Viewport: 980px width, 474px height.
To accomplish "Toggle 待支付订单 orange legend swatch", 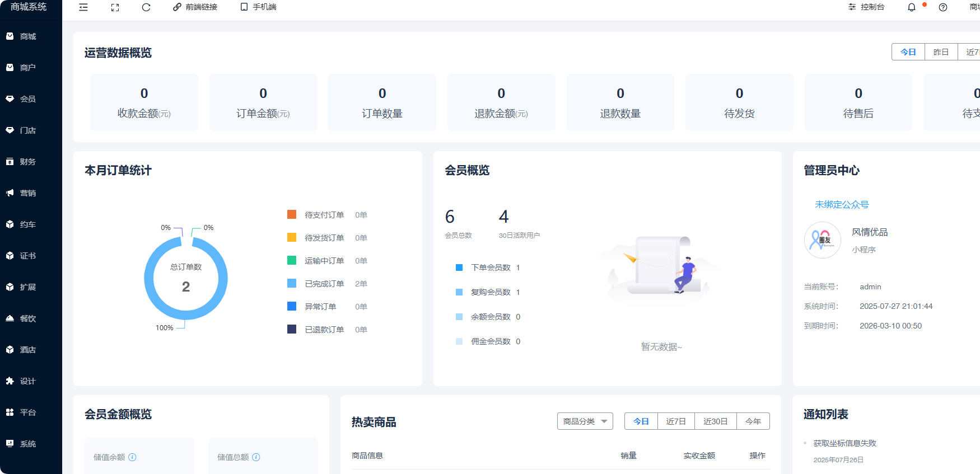I will tap(292, 215).
